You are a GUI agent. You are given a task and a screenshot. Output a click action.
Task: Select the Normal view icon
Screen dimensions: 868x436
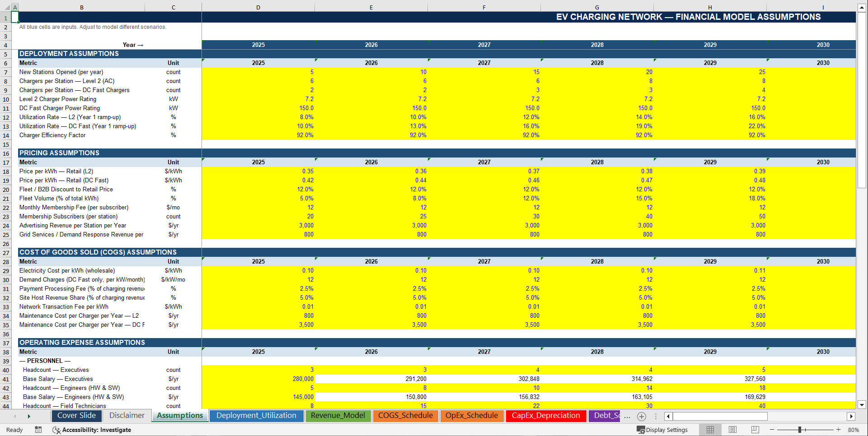click(x=710, y=430)
